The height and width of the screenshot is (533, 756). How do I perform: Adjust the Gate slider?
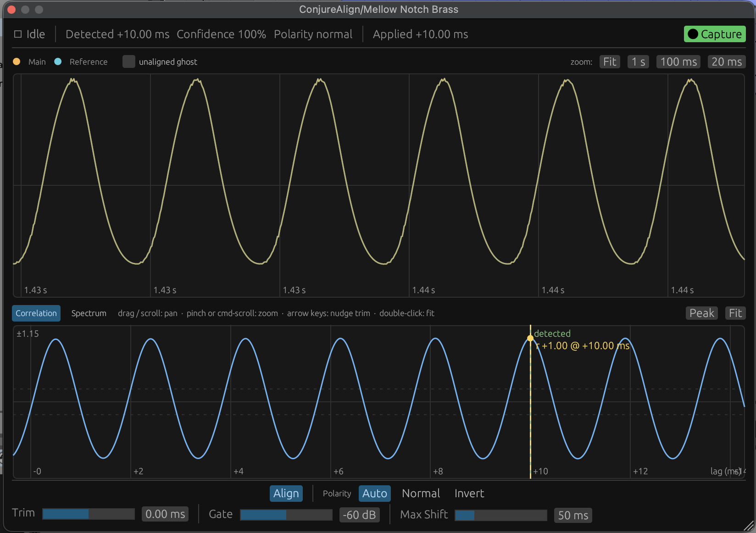coord(286,515)
